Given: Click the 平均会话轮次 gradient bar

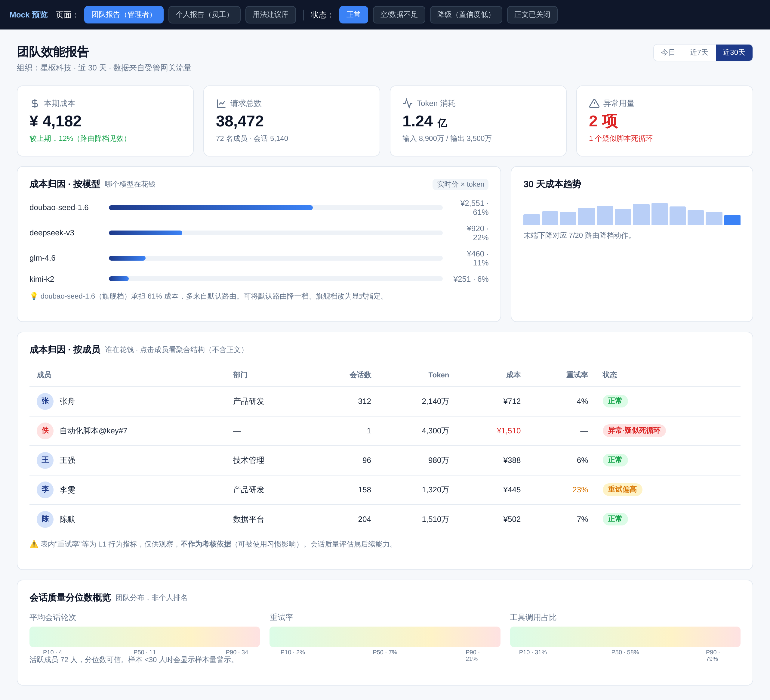Looking at the screenshot, I should (144, 637).
